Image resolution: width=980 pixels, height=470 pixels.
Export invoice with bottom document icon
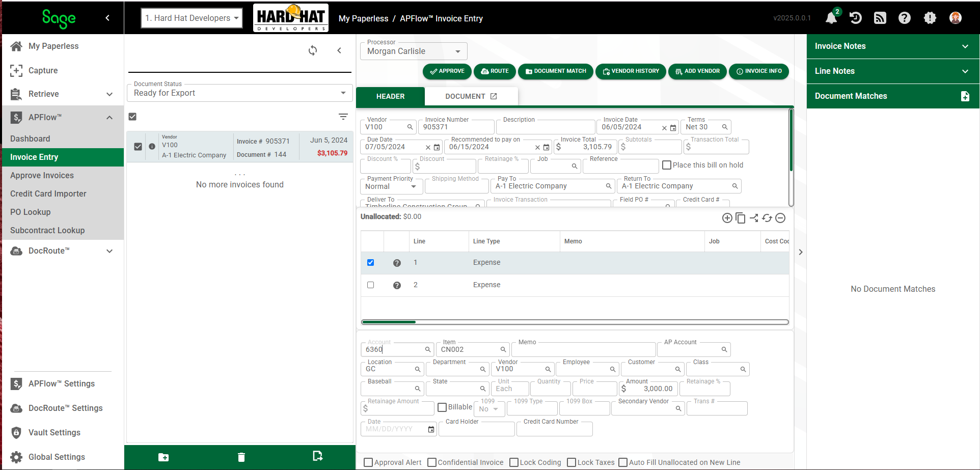tap(318, 456)
